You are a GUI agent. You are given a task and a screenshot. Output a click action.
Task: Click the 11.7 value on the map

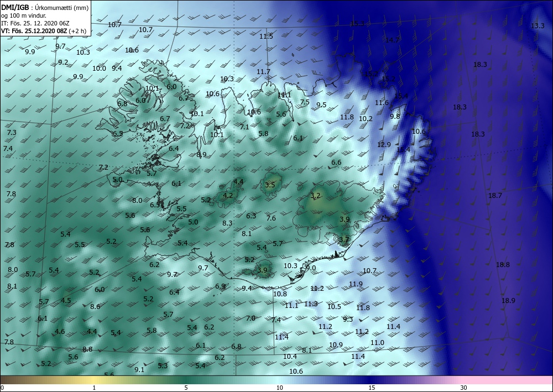[x=263, y=71]
